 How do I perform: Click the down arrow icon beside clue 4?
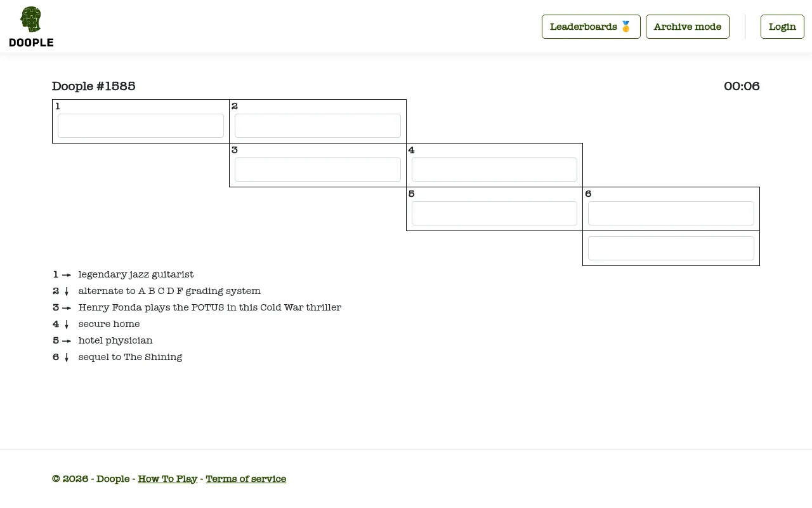pos(67,324)
